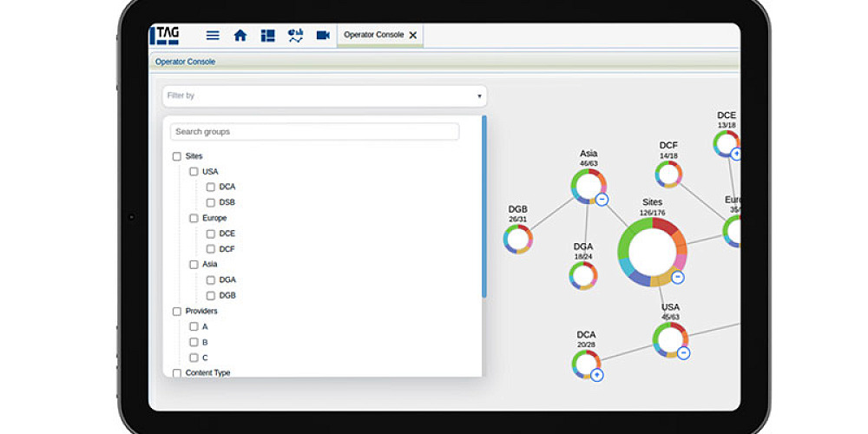The image size is (868, 434).
Task: Click the TAG logo
Action: click(x=165, y=36)
